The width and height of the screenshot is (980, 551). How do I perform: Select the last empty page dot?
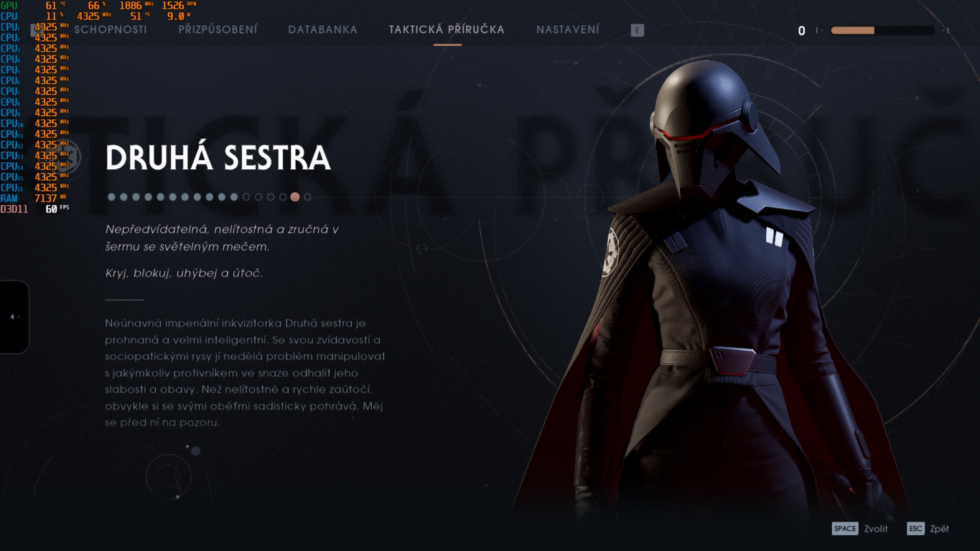coord(307,197)
